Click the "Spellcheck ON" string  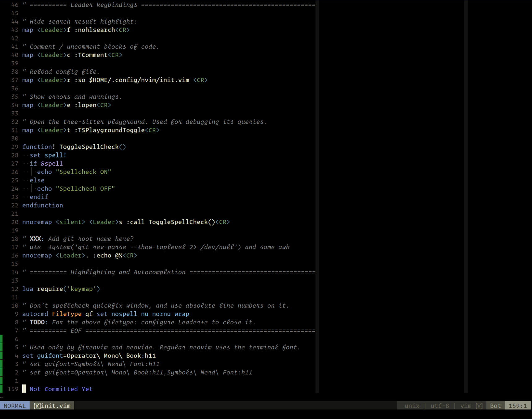pos(84,172)
